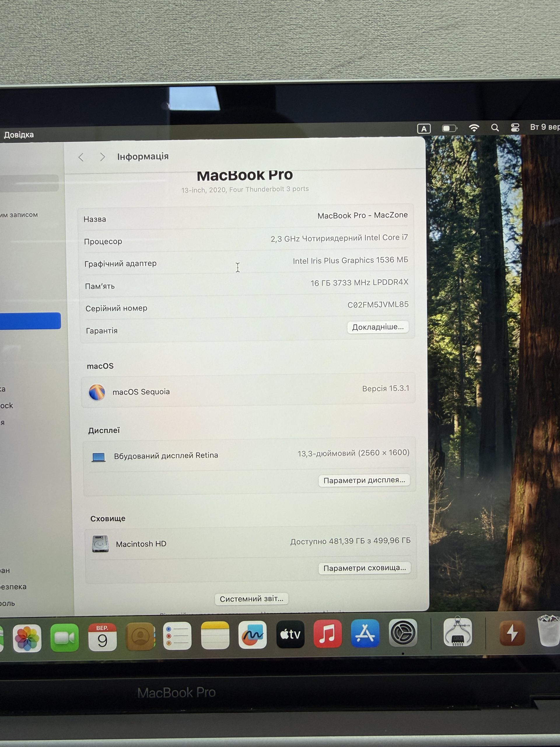Click the Вбудований дисплей Retina label
The width and height of the screenshot is (560, 747).
tap(166, 455)
